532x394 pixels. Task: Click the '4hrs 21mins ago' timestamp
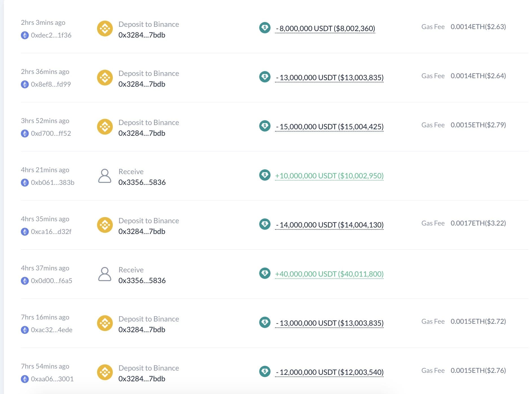[45, 170]
